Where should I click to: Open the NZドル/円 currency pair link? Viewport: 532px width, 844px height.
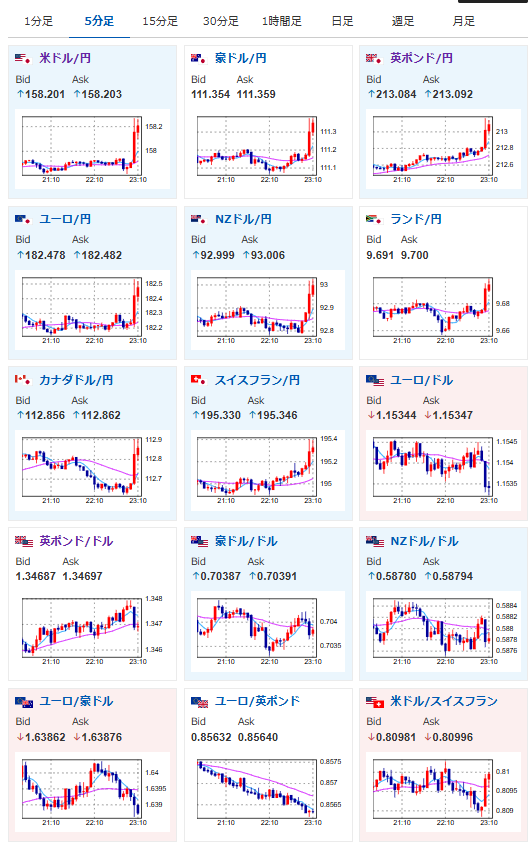(x=243, y=219)
